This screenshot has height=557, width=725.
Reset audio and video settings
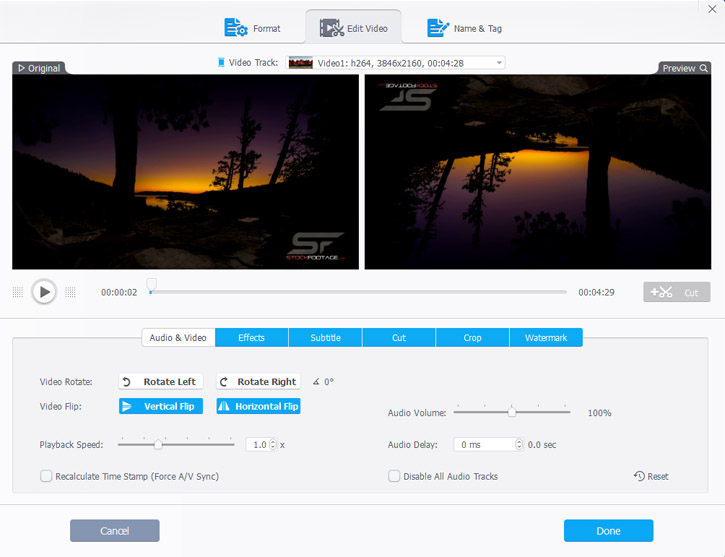[x=651, y=476]
